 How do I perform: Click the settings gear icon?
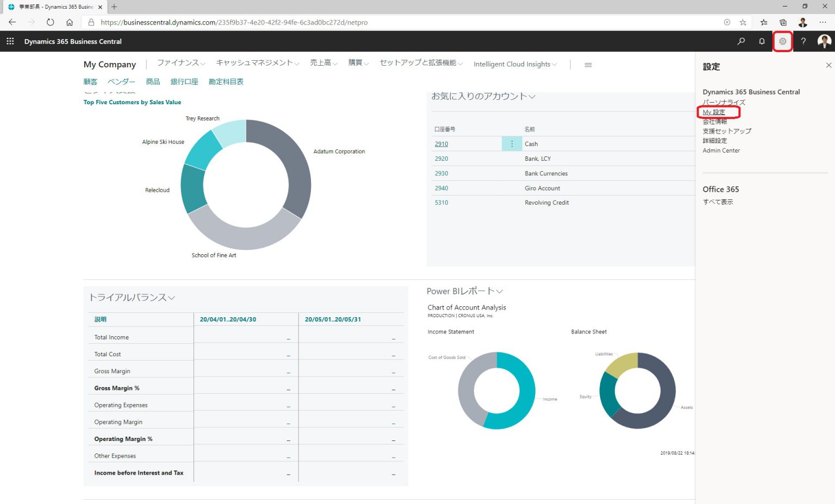pos(783,41)
